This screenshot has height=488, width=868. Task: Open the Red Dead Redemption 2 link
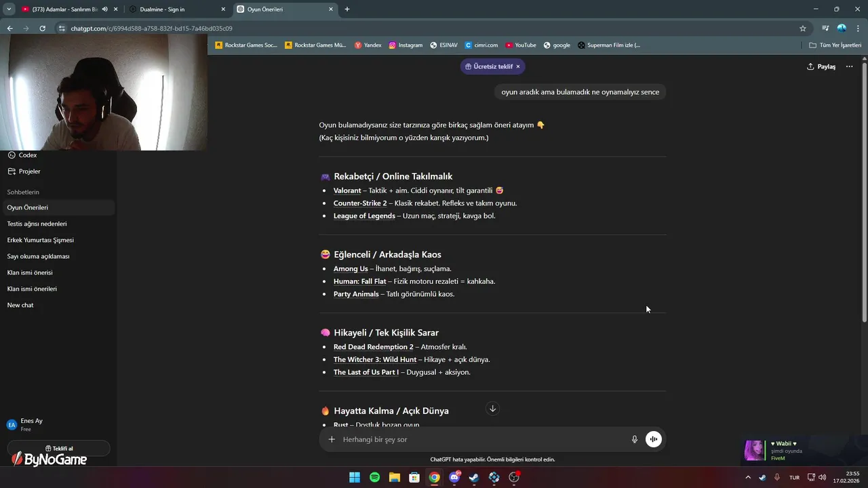tap(373, 347)
